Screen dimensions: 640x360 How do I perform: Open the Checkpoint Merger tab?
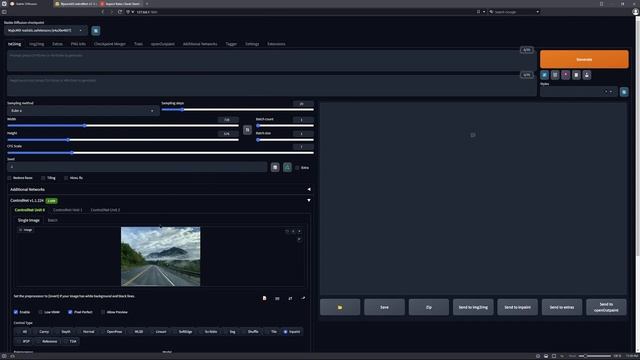tap(110, 44)
